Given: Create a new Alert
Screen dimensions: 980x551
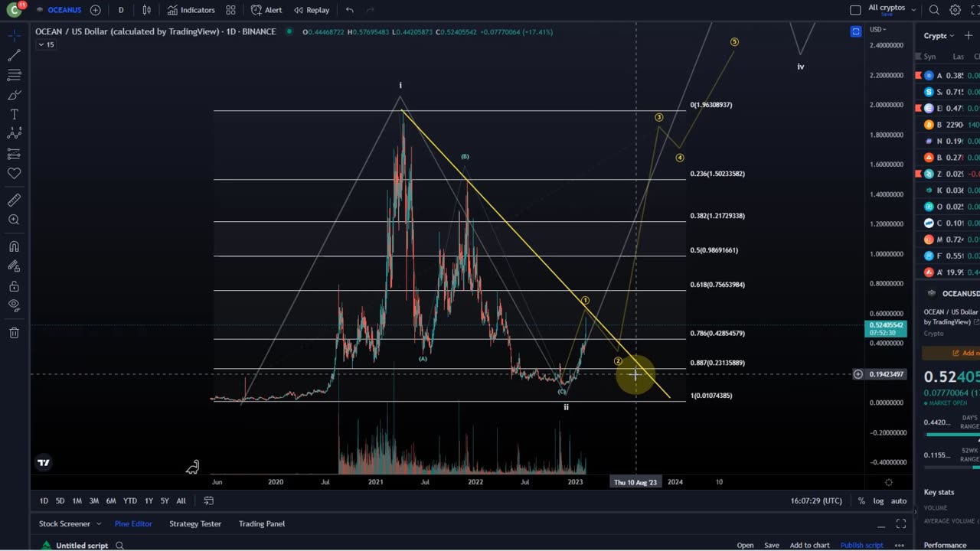Looking at the screenshot, I should pyautogui.click(x=266, y=10).
